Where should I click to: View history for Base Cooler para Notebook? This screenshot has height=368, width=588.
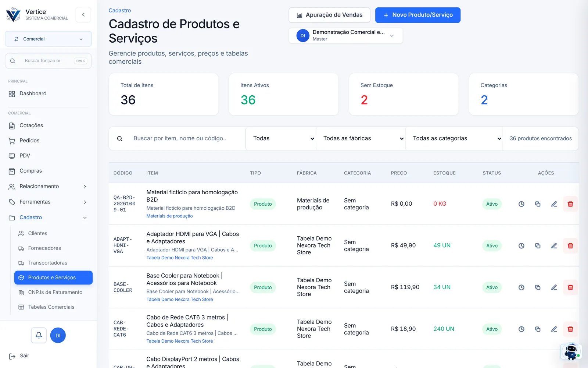pyautogui.click(x=521, y=287)
